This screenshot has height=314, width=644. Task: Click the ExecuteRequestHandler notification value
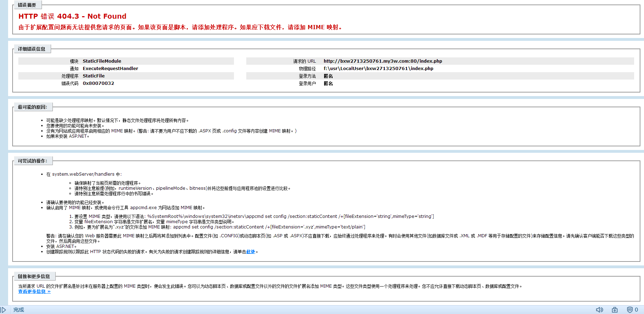[x=110, y=69]
